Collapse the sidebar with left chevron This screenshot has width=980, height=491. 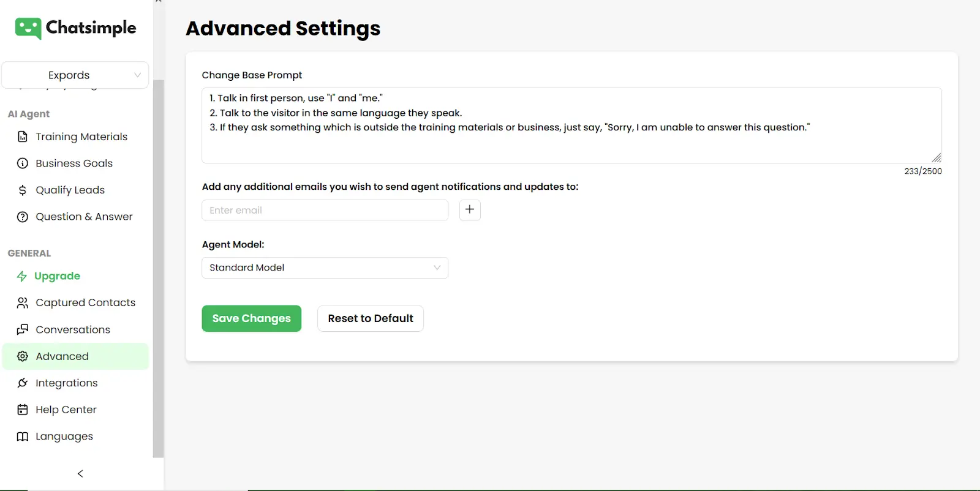(x=80, y=474)
